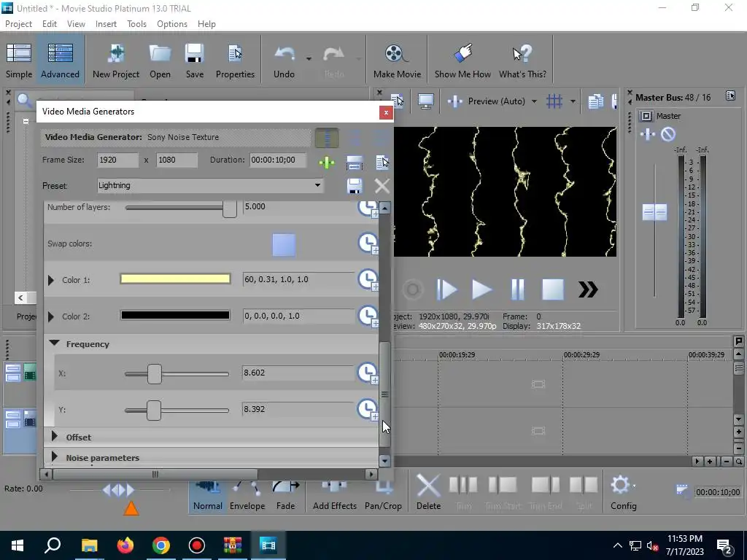Image resolution: width=747 pixels, height=560 pixels.
Task: Open the Edit menu
Action: point(50,24)
